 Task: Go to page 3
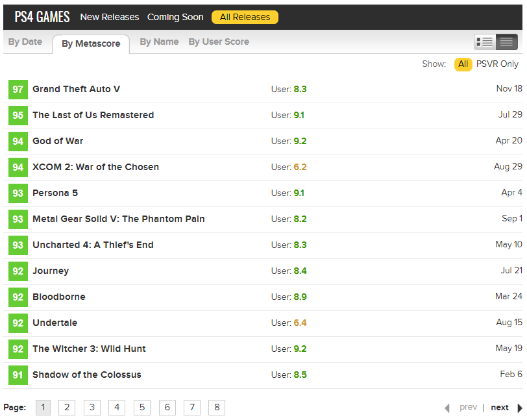[x=92, y=408]
